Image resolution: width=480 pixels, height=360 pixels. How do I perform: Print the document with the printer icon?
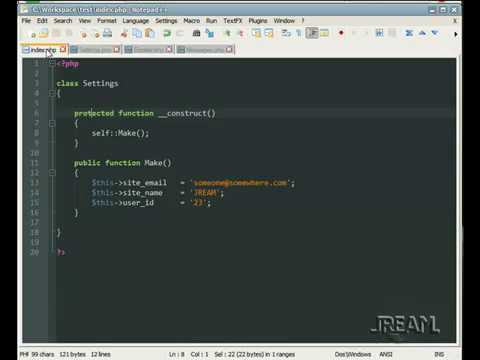pyautogui.click(x=107, y=33)
